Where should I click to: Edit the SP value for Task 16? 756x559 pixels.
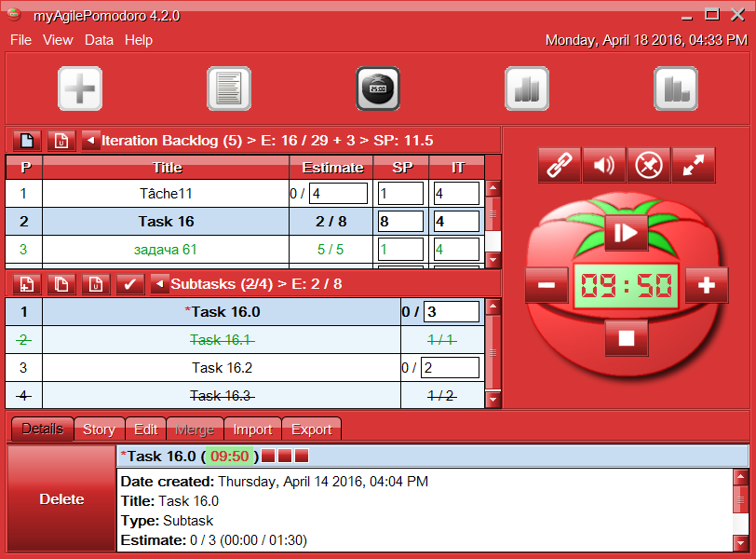[400, 221]
